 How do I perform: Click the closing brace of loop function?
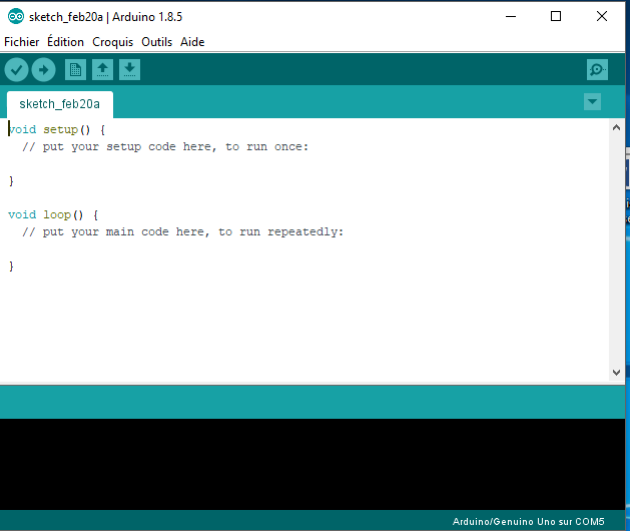click(11, 266)
